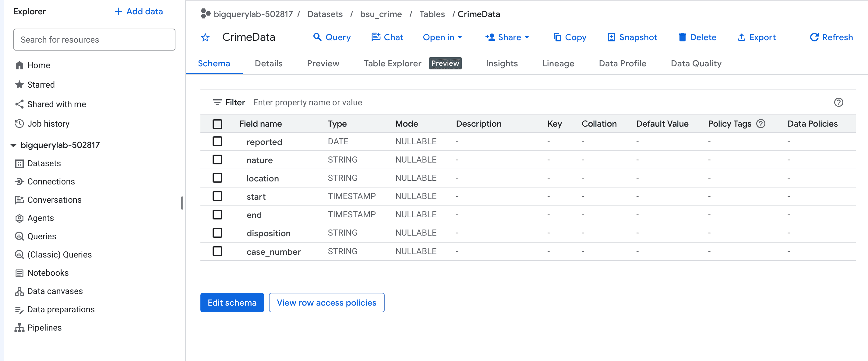Screen dimensions: 868x361
Task: Click the Starred star icon in sidebar
Action: pyautogui.click(x=19, y=85)
